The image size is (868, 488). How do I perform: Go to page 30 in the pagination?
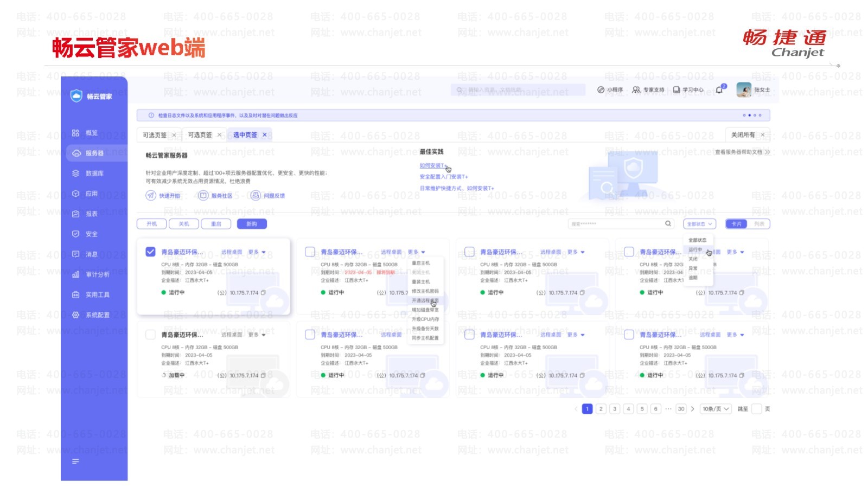(681, 409)
